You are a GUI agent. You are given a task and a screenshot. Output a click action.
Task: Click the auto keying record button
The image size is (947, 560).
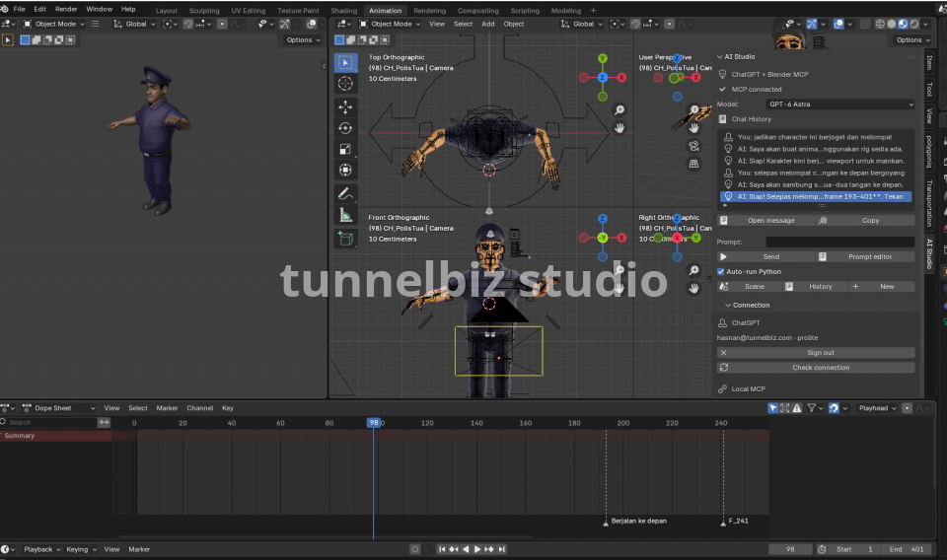coord(414,549)
